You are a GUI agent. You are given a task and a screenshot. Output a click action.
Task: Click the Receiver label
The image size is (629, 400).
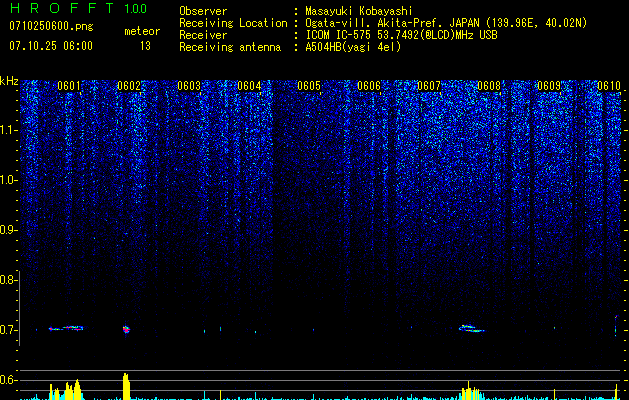coord(203,35)
